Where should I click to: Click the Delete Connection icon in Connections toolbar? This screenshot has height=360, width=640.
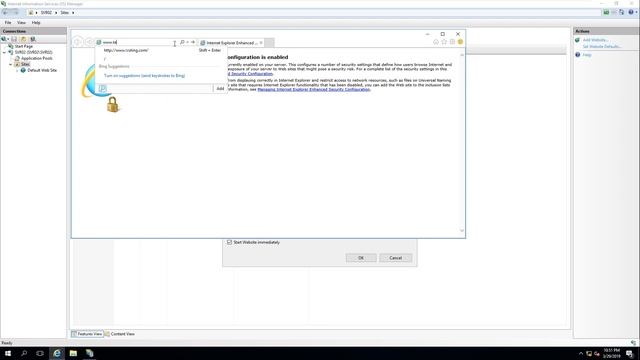coord(33,39)
